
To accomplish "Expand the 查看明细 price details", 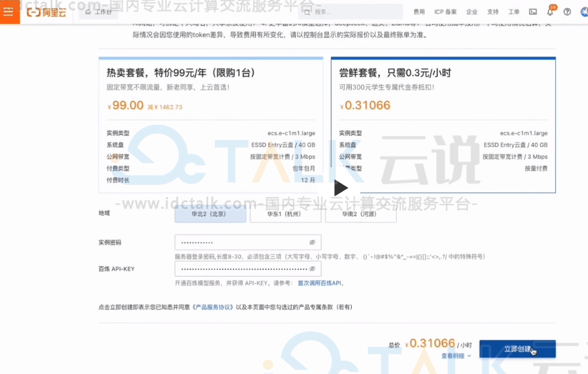I will (x=456, y=356).
